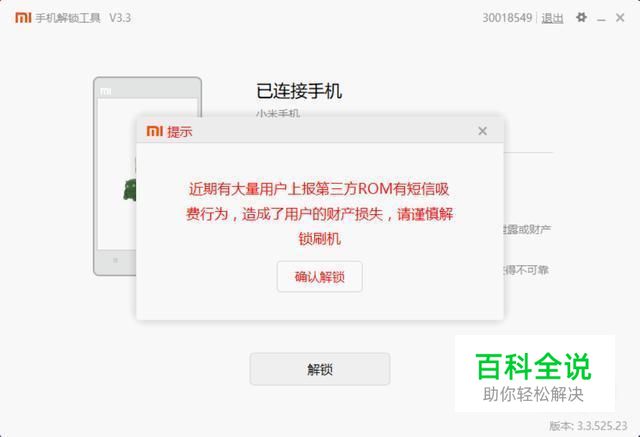Close the Mi unlock tool window
Screen dimensions: 640x437
click(x=620, y=18)
